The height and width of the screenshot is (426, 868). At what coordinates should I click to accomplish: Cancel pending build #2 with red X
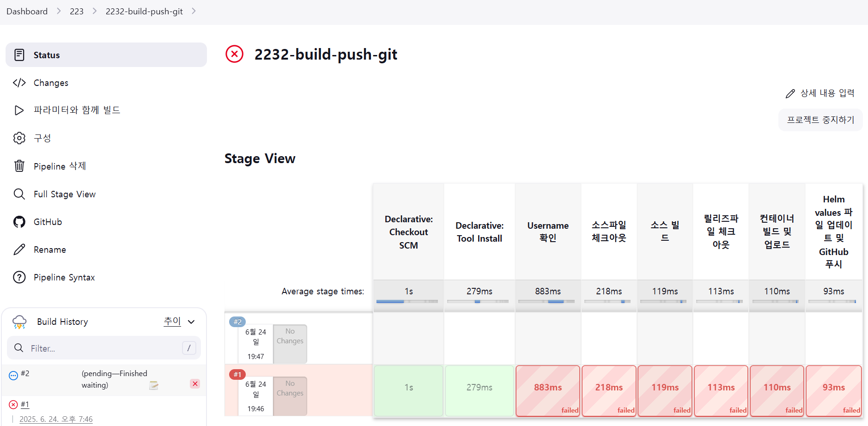(x=195, y=383)
